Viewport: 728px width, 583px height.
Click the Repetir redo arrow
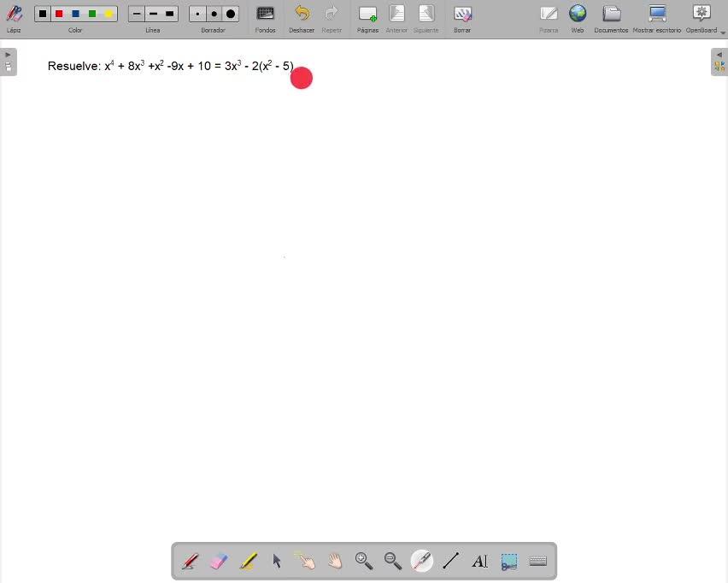point(332,14)
